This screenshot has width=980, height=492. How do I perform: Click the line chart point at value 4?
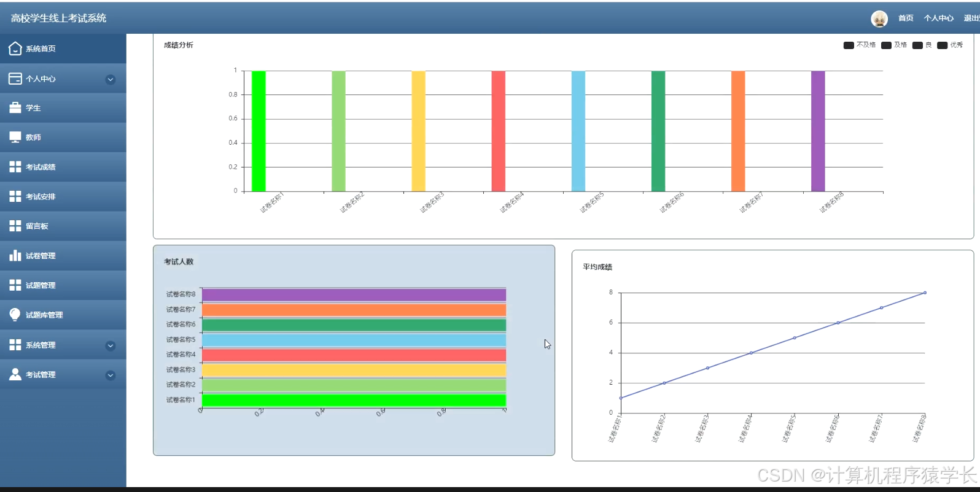(x=751, y=353)
